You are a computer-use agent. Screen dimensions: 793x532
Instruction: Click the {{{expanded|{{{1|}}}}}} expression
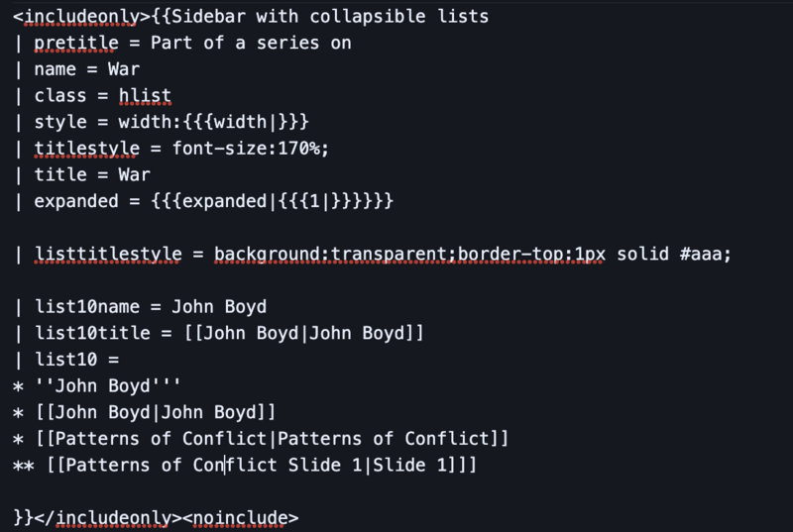click(272, 201)
